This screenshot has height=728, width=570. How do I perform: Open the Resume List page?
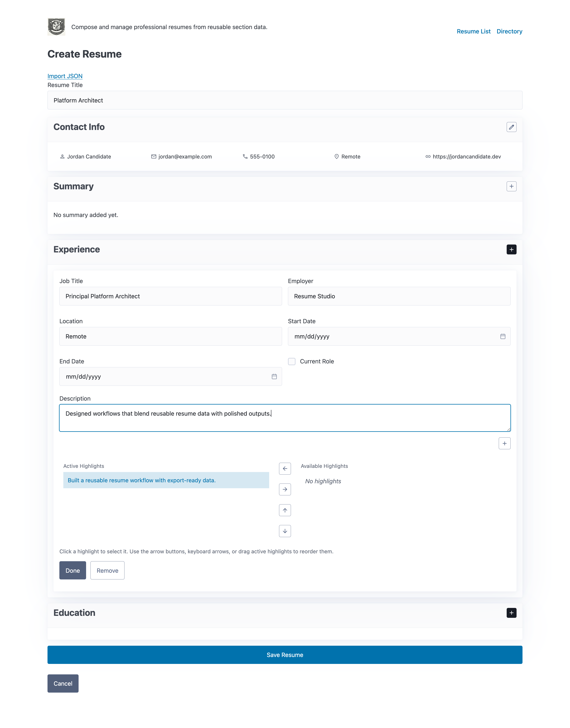click(x=473, y=31)
